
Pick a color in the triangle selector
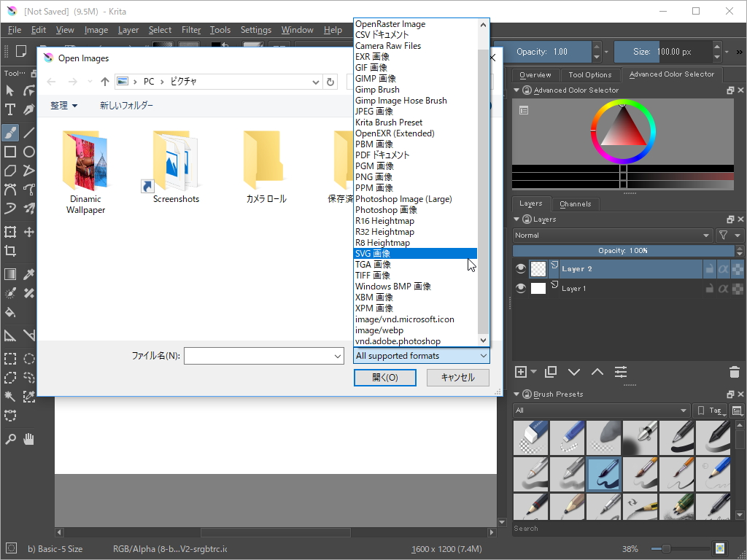[x=623, y=128]
